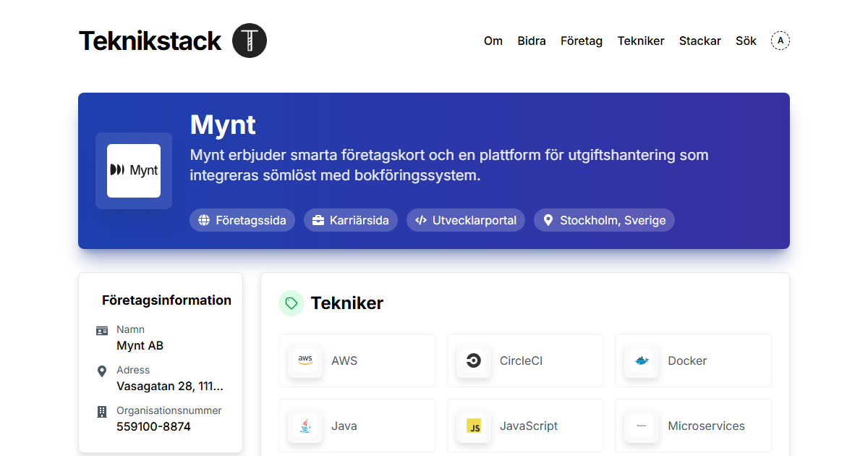Open the Java technology card label
This screenshot has height=456, width=868.
click(x=344, y=426)
